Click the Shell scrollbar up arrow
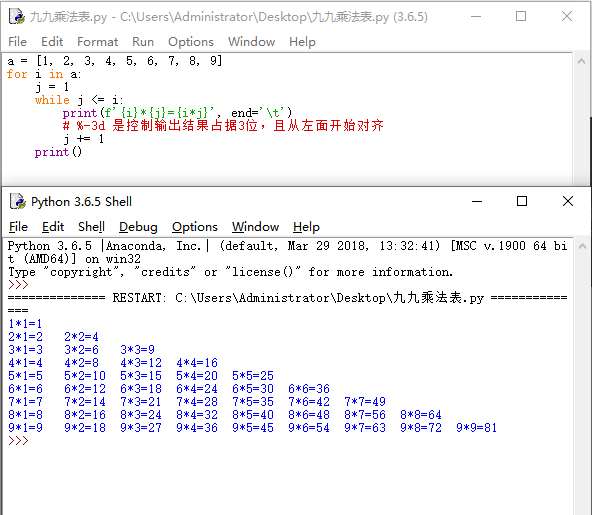 pyautogui.click(x=582, y=246)
